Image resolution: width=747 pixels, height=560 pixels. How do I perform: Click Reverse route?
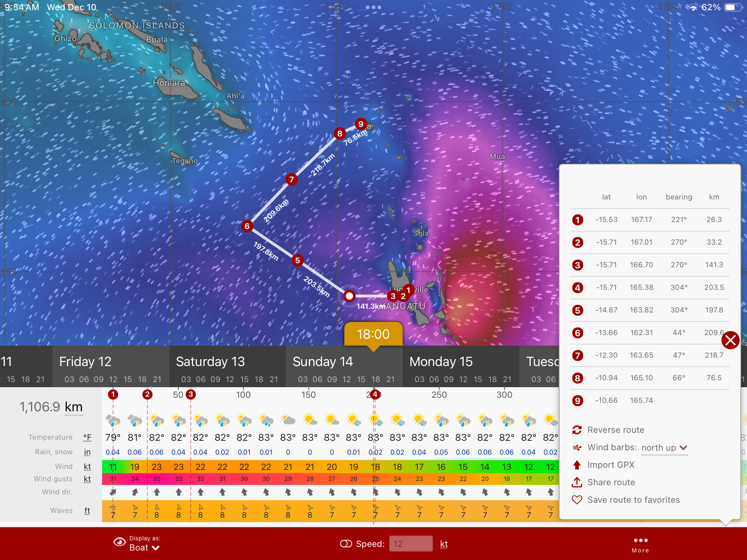616,430
